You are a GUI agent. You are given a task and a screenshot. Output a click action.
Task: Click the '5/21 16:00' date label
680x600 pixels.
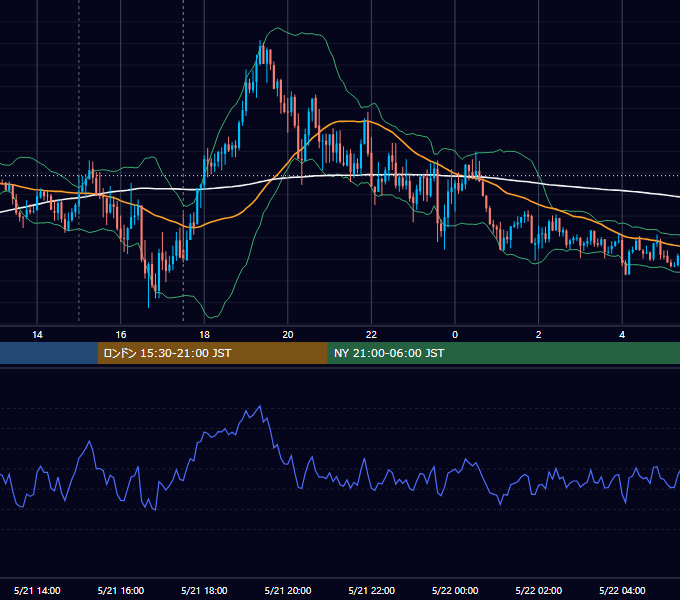coord(121,590)
